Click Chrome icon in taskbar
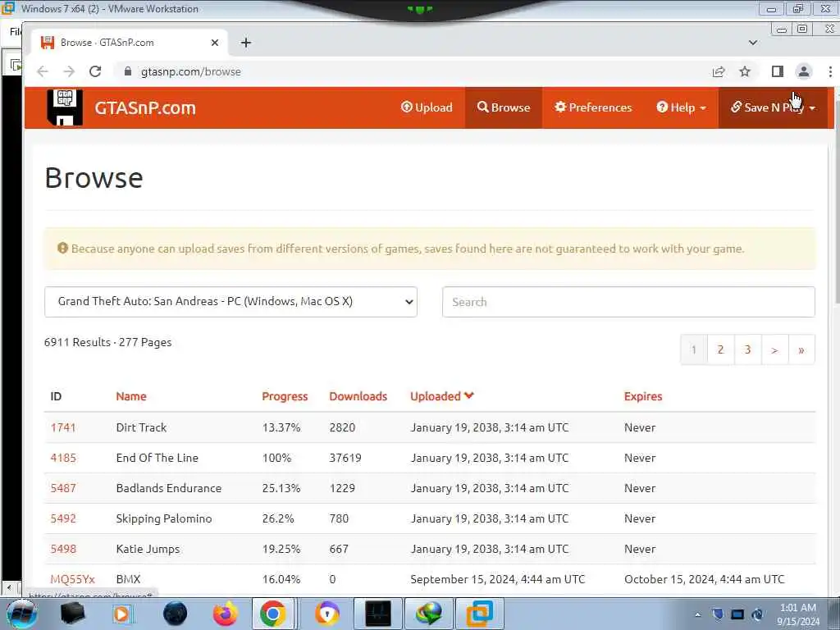This screenshot has height=630, width=840. click(272, 614)
